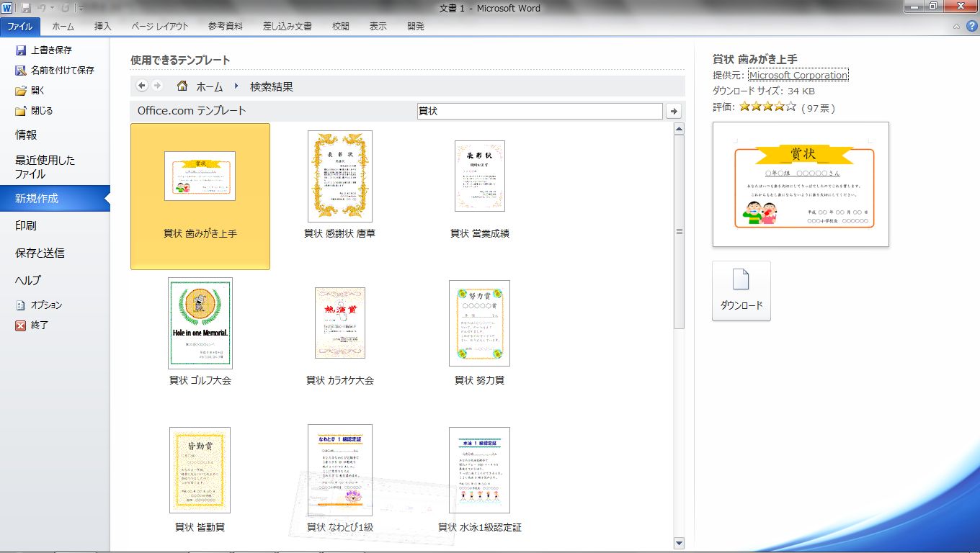Click the Office.com テンプレート label

(192, 111)
